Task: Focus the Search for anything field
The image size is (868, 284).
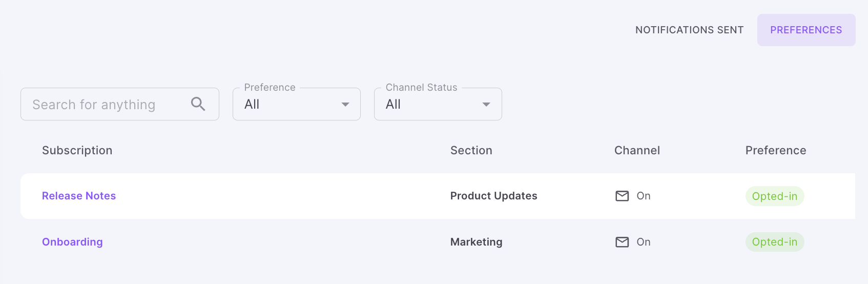Action: click(105, 105)
